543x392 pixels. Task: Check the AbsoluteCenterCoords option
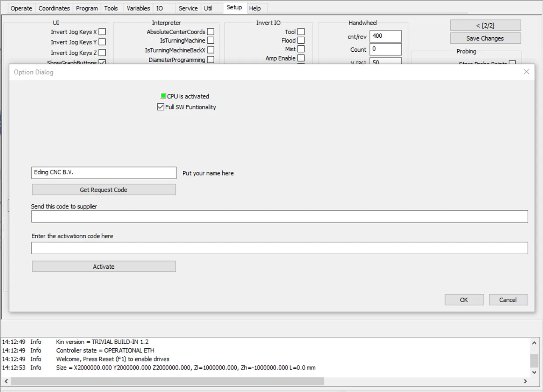(211, 32)
